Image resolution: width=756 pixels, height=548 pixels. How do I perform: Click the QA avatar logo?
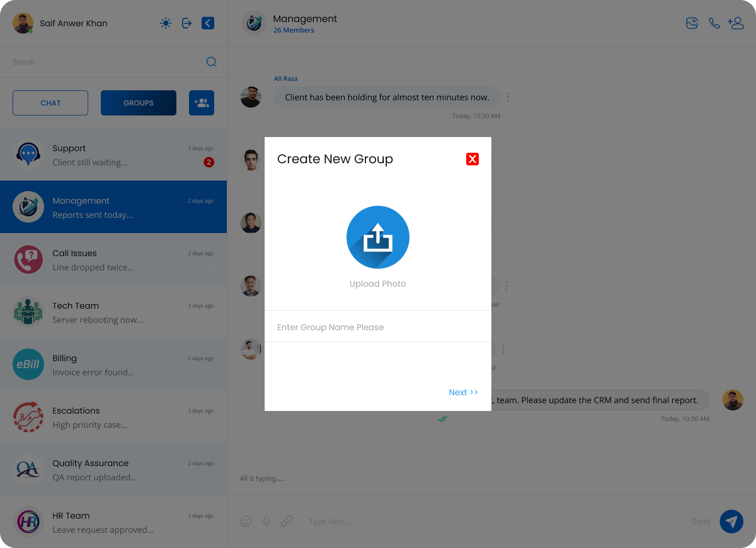click(28, 469)
